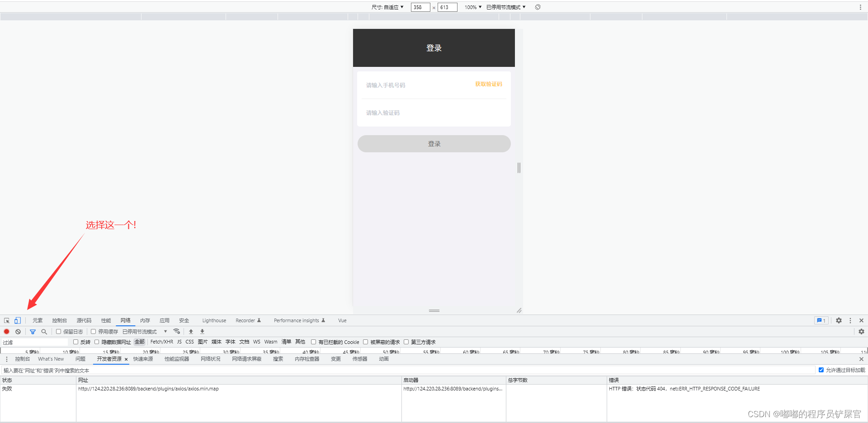Toggle 被屏蔽的请求 checkbox

tap(365, 342)
